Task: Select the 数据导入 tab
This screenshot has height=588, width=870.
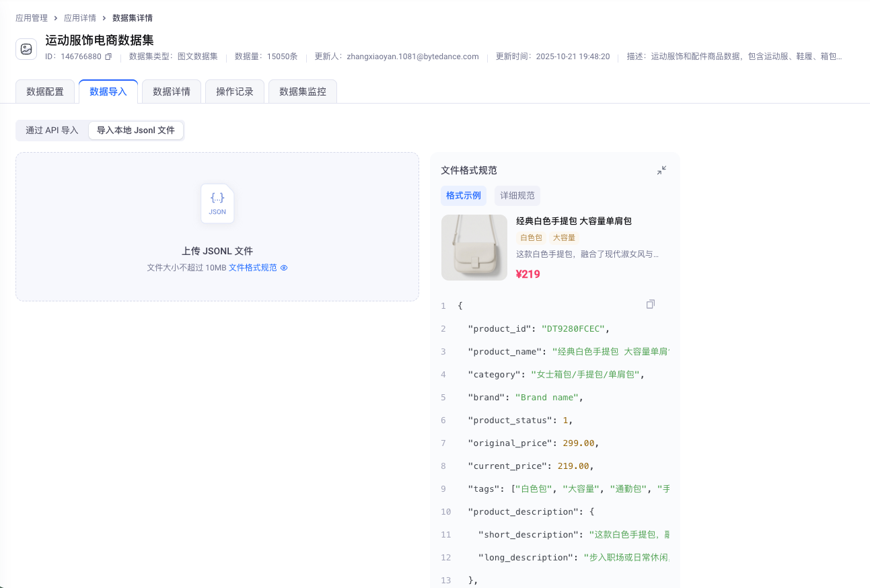Action: [108, 91]
